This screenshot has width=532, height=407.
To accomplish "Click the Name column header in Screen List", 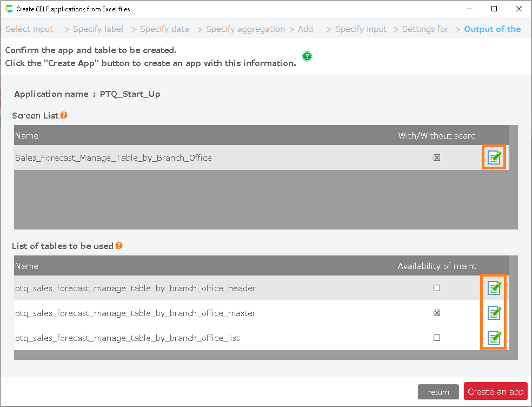I will (x=26, y=135).
